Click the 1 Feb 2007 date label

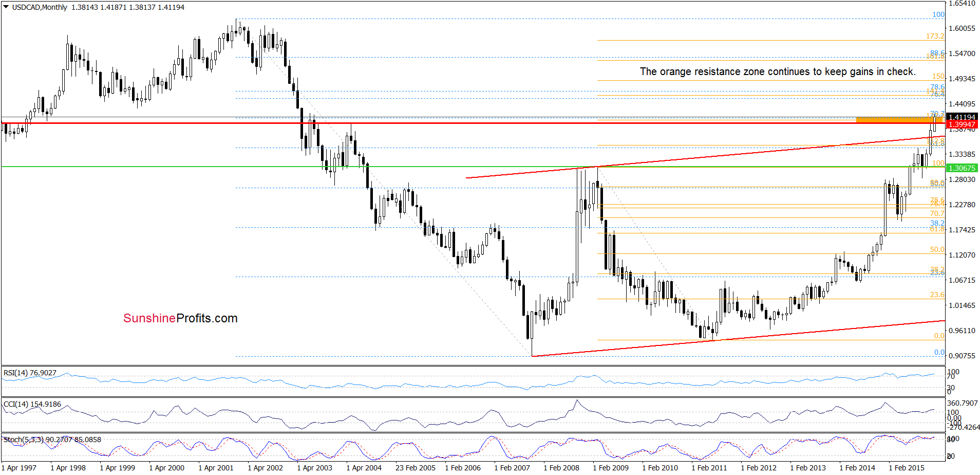(x=512, y=468)
